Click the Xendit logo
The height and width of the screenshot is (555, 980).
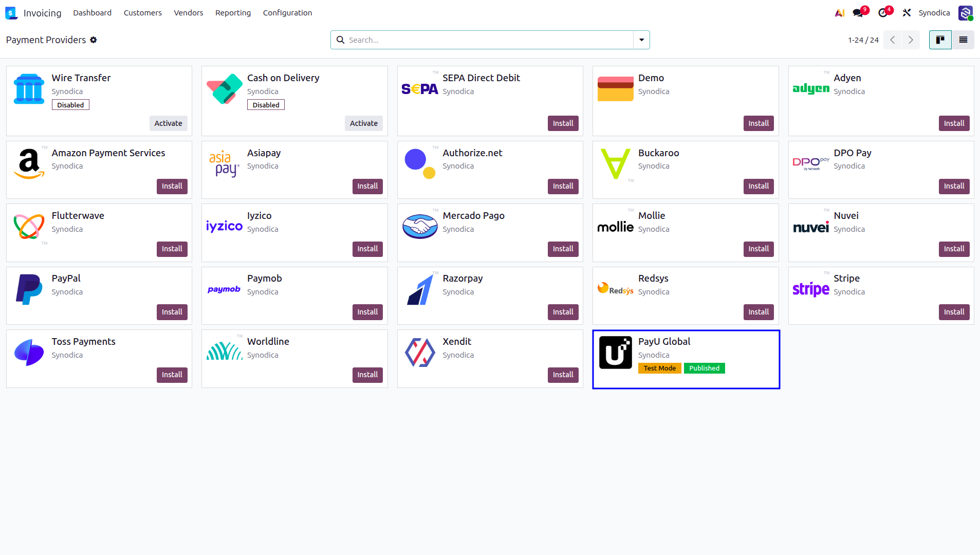[x=420, y=353]
